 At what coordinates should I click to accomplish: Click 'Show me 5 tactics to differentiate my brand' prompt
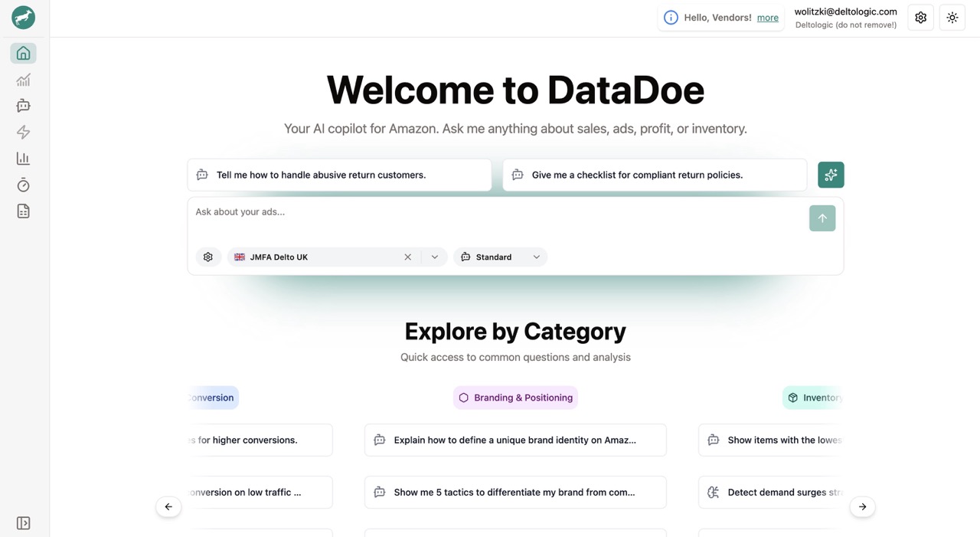pyautogui.click(x=515, y=492)
